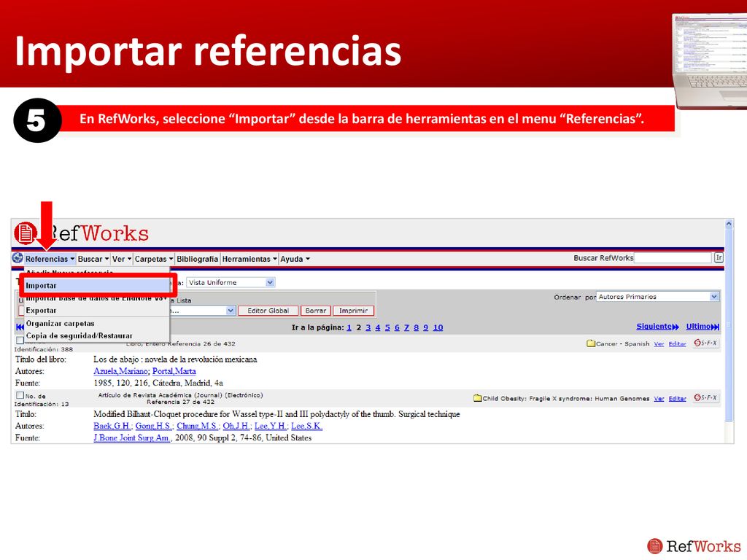Go to page 6 link
This screenshot has height=560, width=747.
pos(397,327)
